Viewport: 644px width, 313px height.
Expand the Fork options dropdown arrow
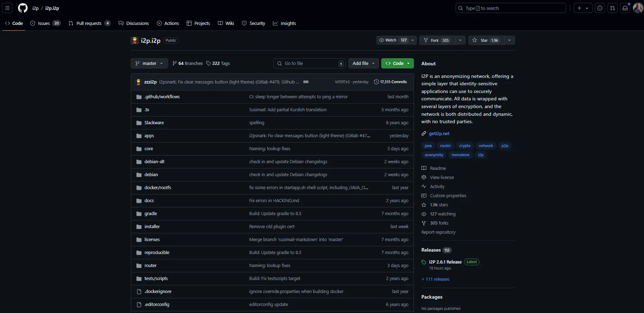pos(460,40)
